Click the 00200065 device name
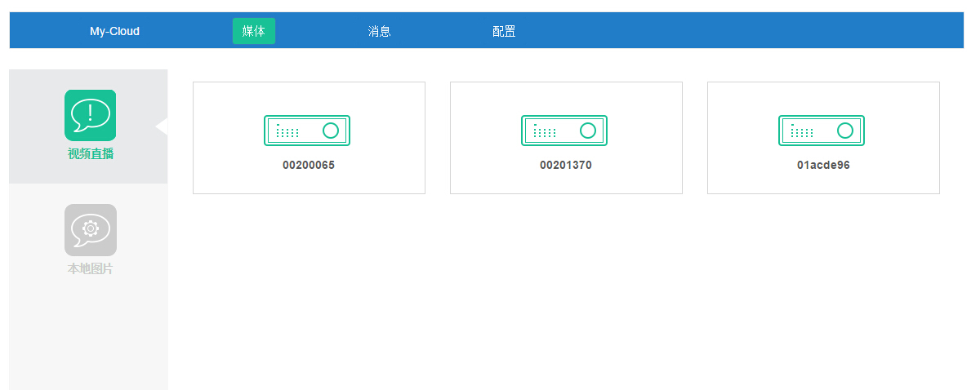This screenshot has height=390, width=980. point(309,165)
